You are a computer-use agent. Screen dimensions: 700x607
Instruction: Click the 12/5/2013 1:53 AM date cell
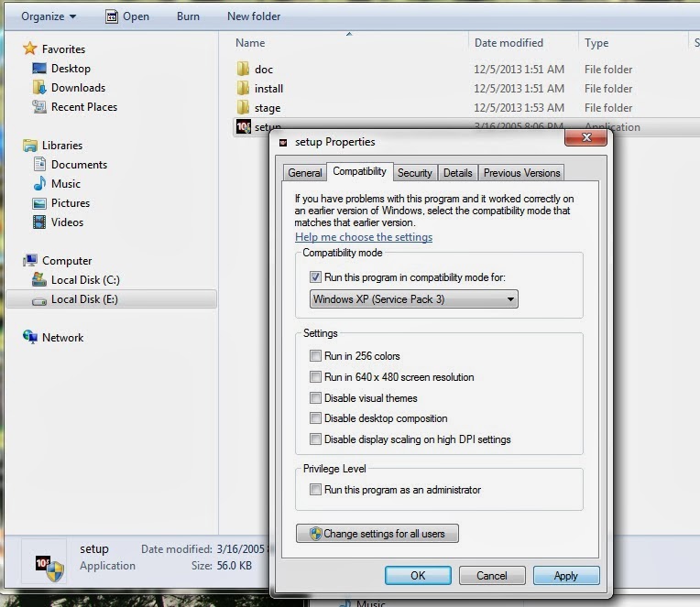(x=519, y=107)
